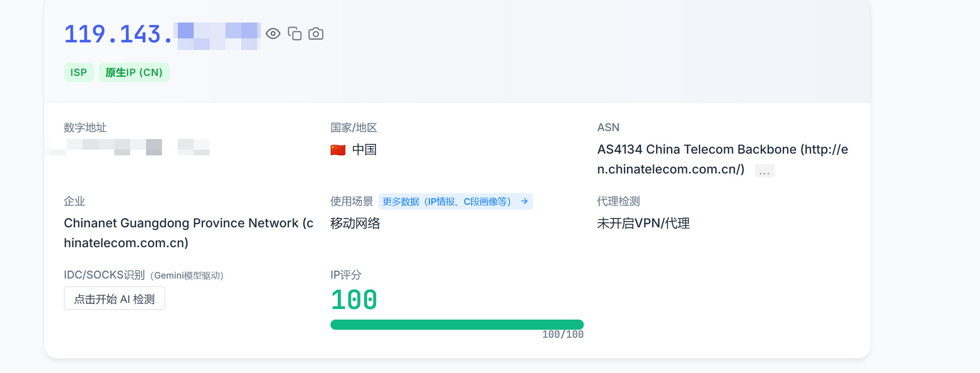The image size is (980, 373).
Task: Click the large 100 IP score number
Action: [354, 300]
